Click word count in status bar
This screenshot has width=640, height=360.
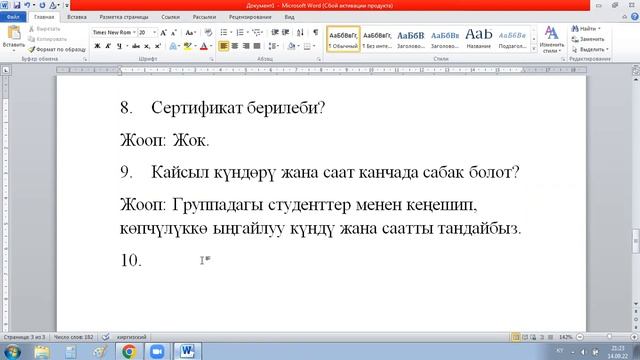tap(73, 337)
